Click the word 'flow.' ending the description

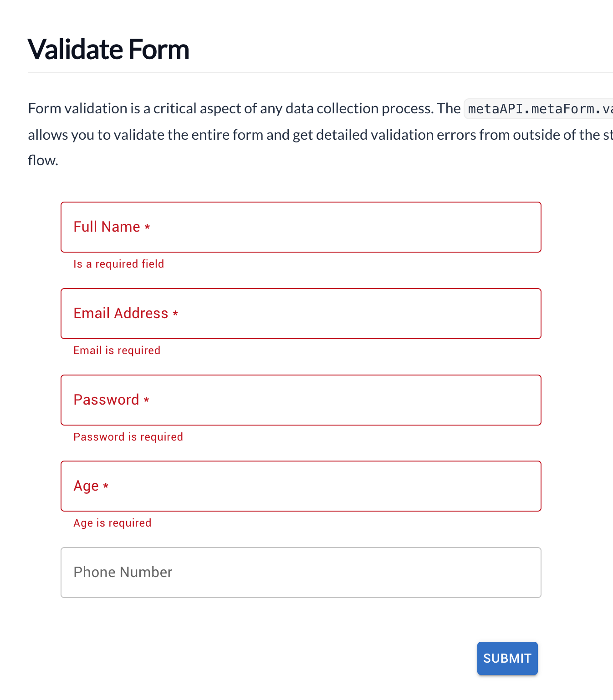[43, 160]
